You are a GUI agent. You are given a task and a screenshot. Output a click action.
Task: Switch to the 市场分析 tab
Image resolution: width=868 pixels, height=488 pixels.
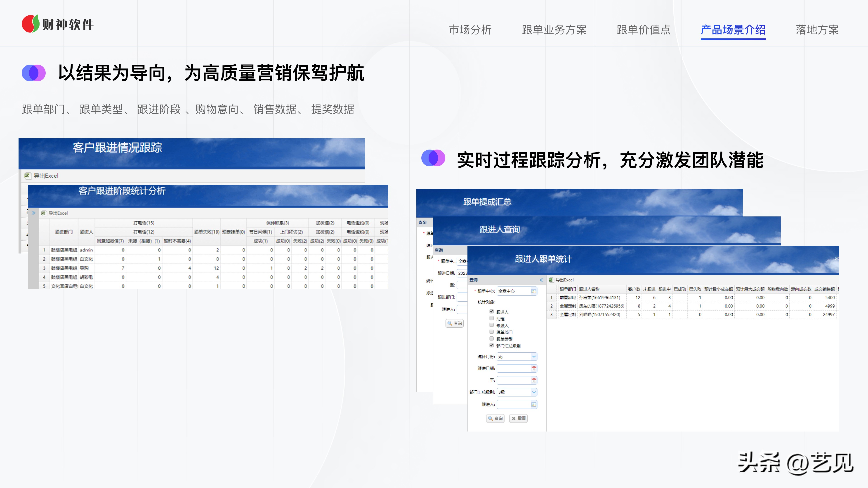[x=471, y=30]
